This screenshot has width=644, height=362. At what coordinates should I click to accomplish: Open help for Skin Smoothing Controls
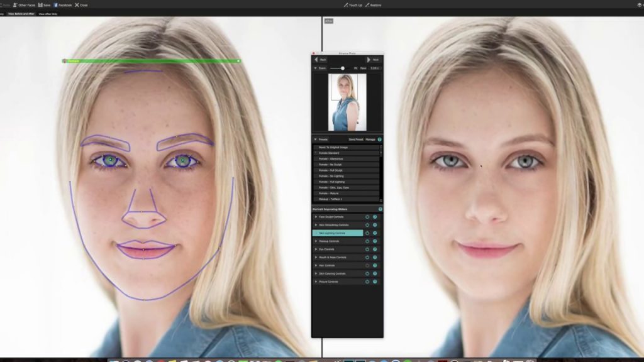375,224
